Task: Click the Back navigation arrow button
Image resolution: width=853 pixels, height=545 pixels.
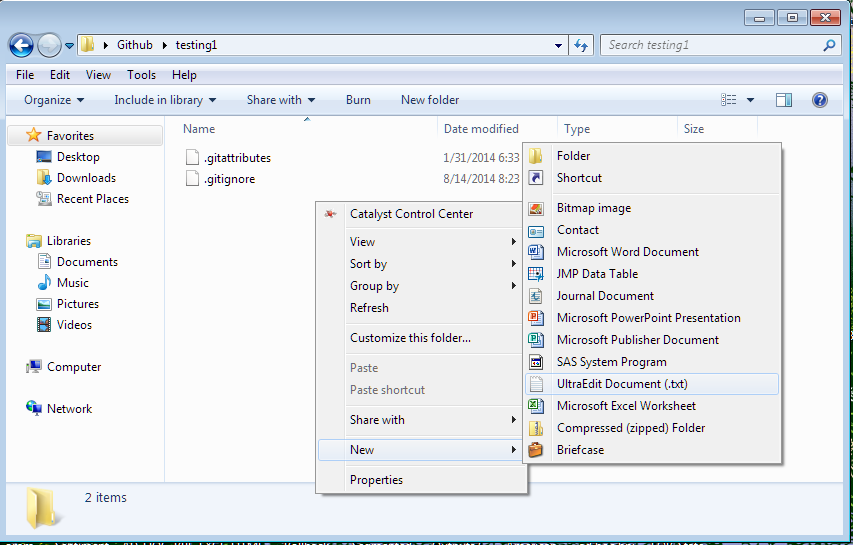Action: (x=21, y=45)
